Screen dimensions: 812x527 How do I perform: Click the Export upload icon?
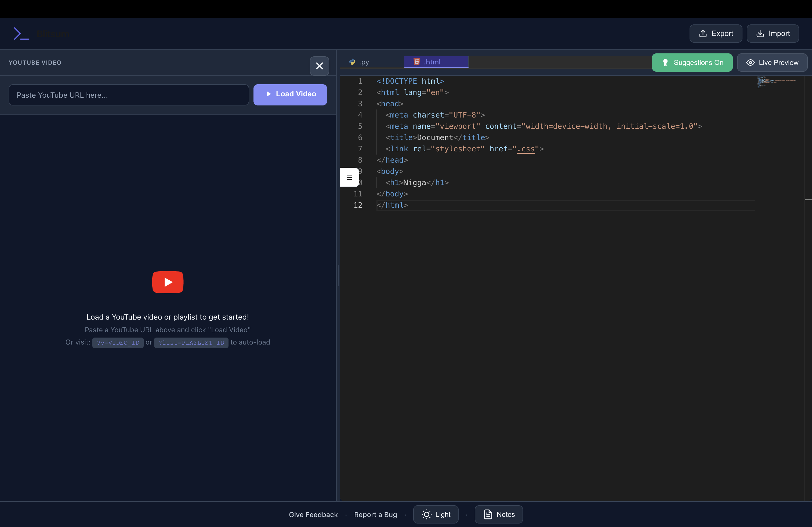tap(703, 33)
